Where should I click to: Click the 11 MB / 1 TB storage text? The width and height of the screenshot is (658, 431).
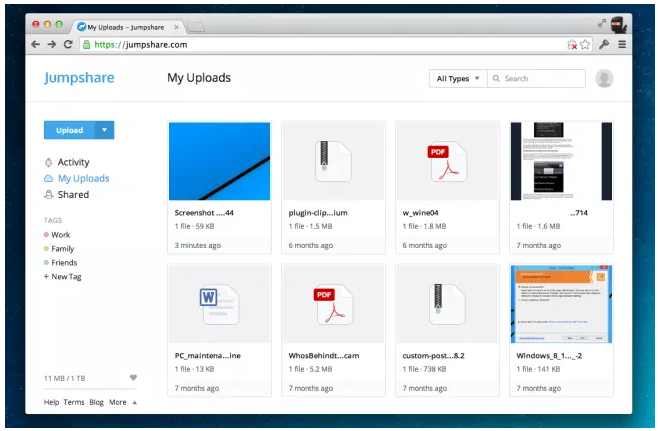pyautogui.click(x=65, y=378)
